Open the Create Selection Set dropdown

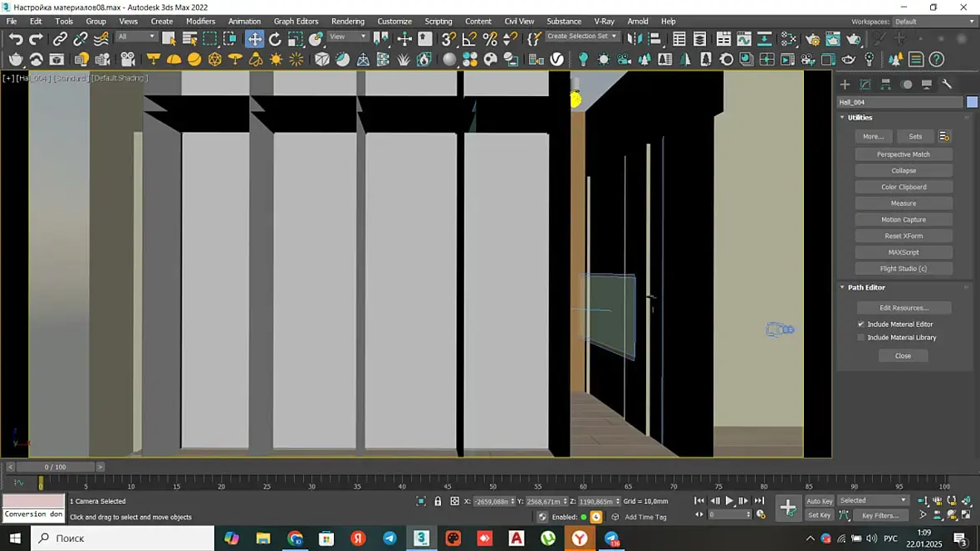tap(582, 37)
